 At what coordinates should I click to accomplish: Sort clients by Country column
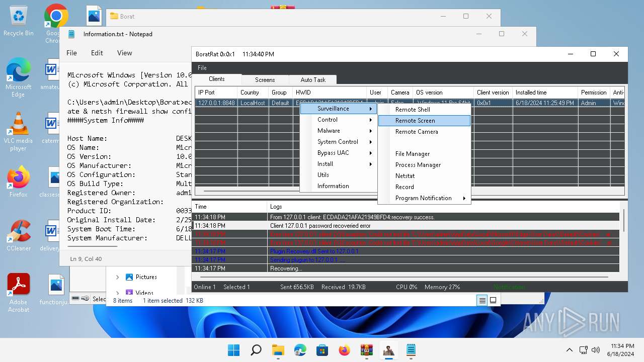pos(253,93)
